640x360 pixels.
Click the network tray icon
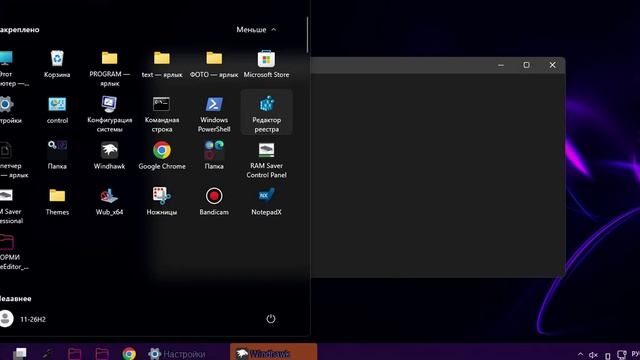621,354
